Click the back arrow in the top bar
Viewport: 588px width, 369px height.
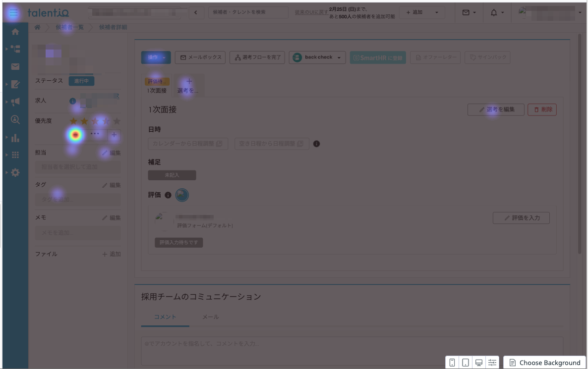196,12
